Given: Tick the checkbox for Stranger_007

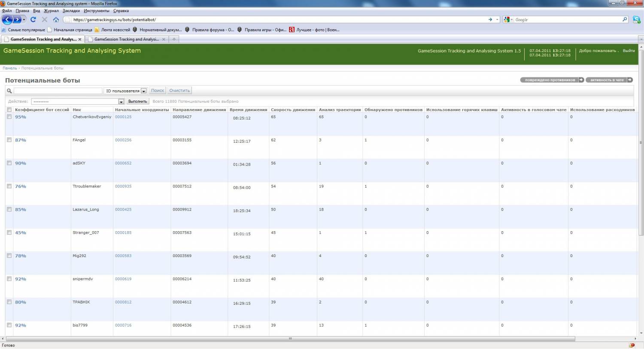Looking at the screenshot, I should (9, 233).
